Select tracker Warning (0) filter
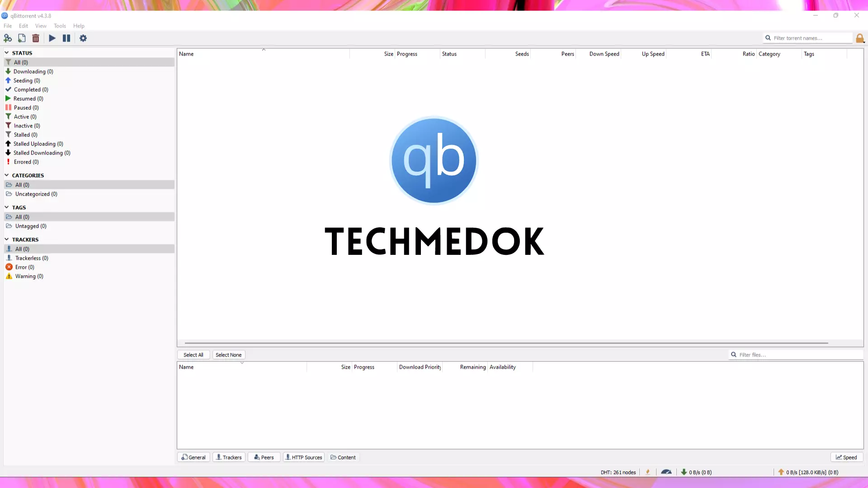The image size is (868, 488). pos(89,276)
